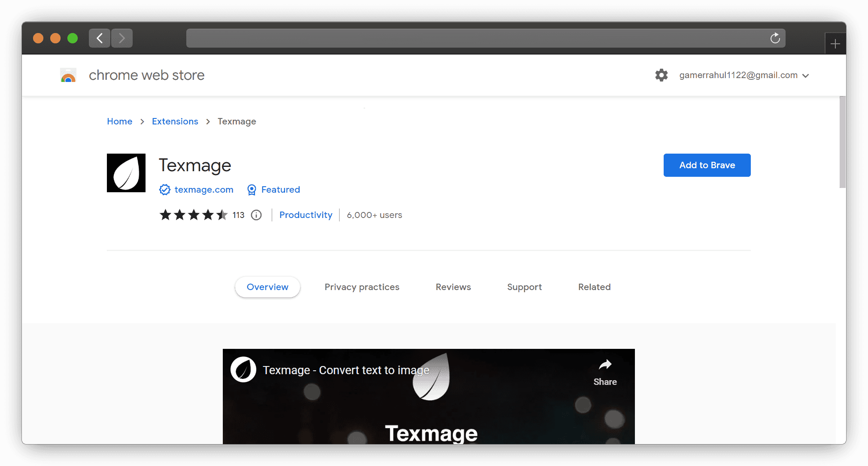Click the Featured award badge icon
The height and width of the screenshot is (466, 868).
[x=252, y=190]
